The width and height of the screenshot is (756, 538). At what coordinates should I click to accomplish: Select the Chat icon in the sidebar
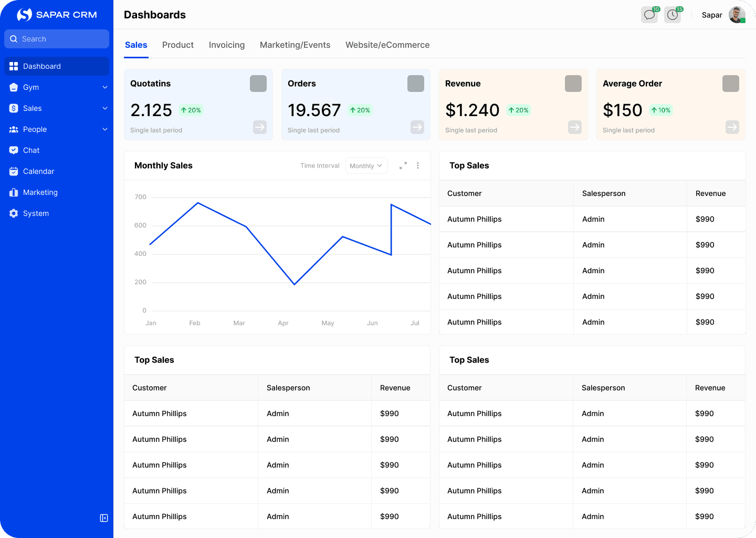(14, 150)
